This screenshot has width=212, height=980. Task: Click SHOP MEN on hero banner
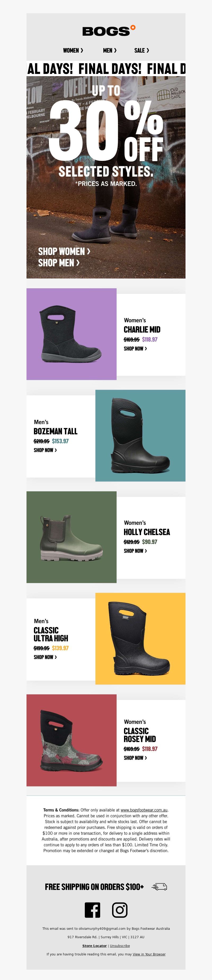pos(59,263)
